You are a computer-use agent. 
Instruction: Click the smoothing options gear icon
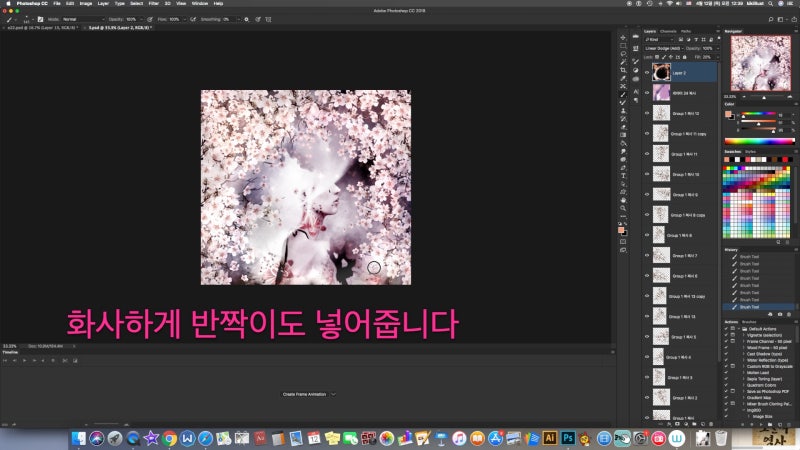[x=246, y=19]
